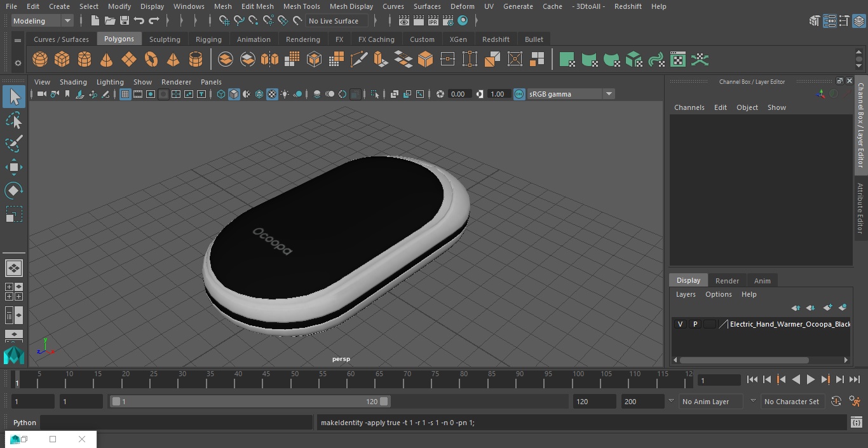Screen dimensions: 868x448
Task: Toggle isolate select in panel toolbar
Action: [x=375, y=94]
